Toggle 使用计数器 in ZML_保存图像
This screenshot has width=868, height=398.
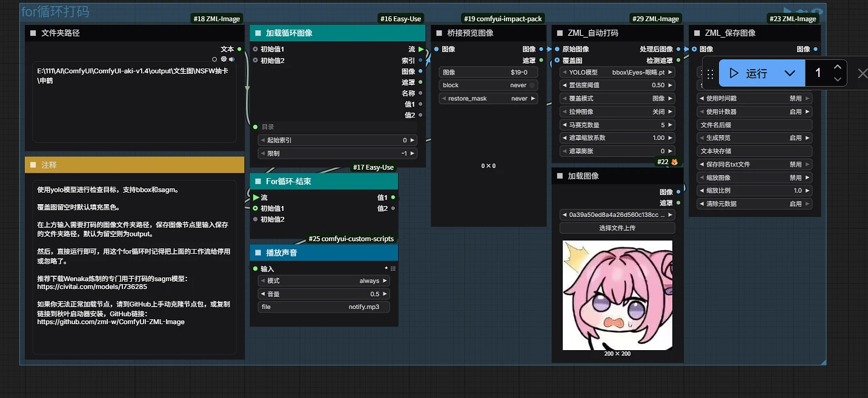click(x=754, y=111)
